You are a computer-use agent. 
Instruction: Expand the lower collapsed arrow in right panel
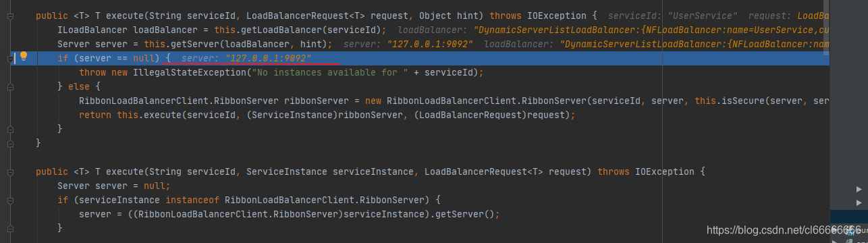[x=859, y=203]
